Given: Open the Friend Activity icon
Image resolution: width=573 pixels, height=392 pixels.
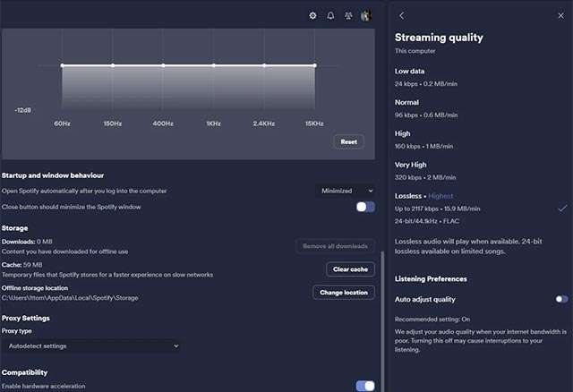Looking at the screenshot, I should tap(347, 16).
